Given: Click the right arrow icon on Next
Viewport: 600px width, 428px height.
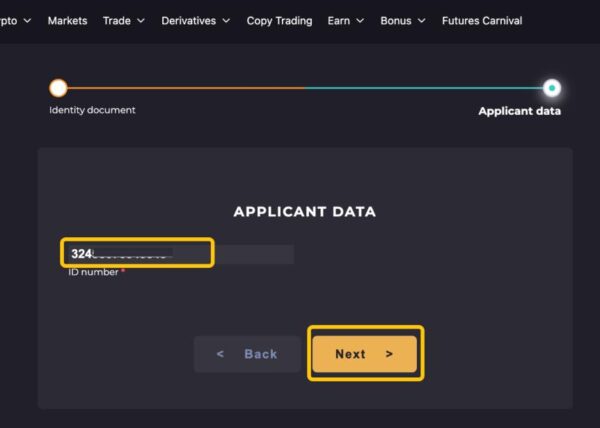Looking at the screenshot, I should coord(389,354).
